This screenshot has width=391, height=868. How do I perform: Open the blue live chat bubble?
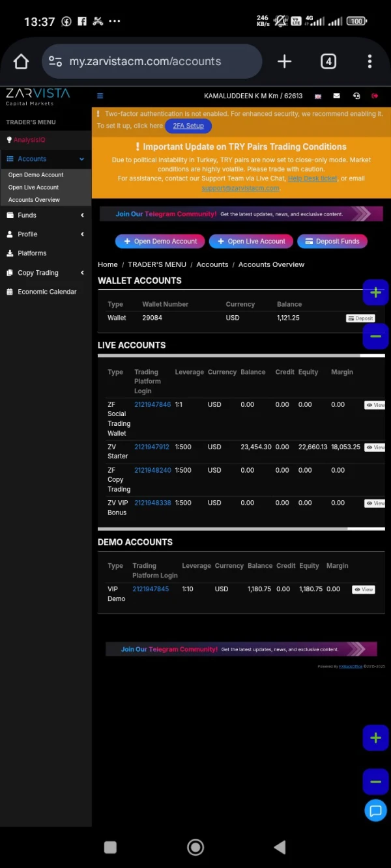(375, 811)
